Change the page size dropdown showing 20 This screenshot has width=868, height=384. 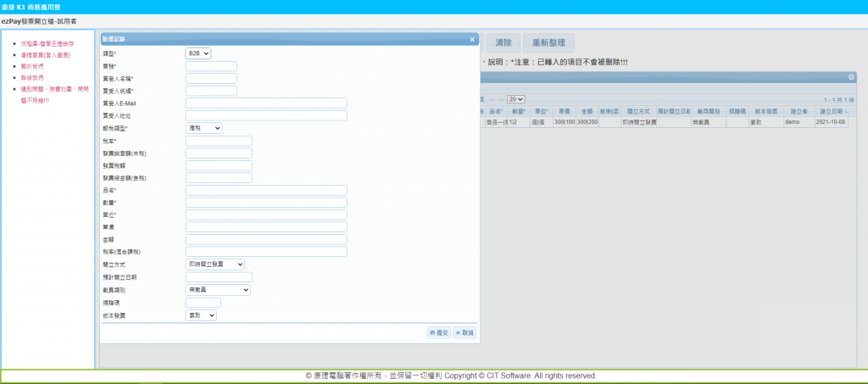[515, 99]
